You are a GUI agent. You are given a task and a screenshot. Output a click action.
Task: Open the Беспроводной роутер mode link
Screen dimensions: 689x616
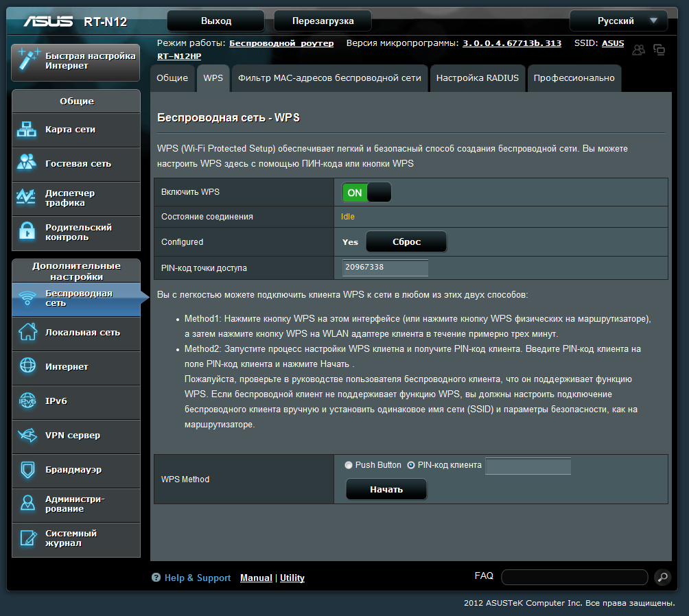[x=281, y=43]
